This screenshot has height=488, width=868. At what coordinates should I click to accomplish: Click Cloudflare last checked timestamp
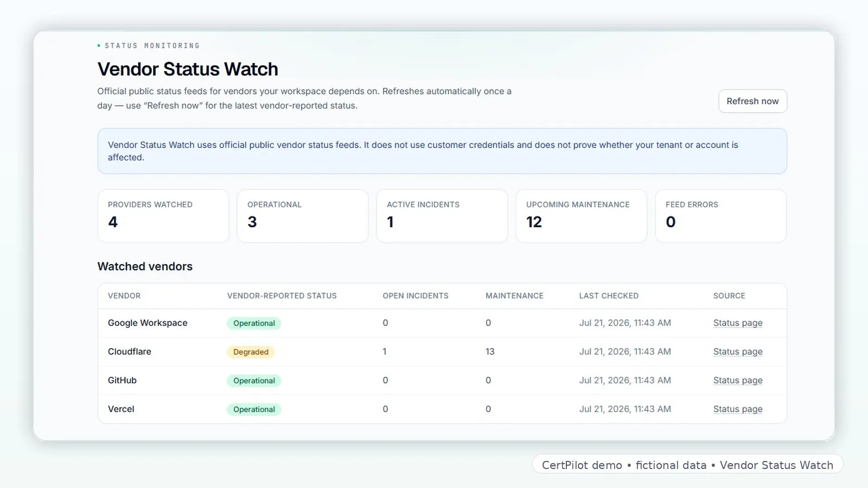[625, 352]
